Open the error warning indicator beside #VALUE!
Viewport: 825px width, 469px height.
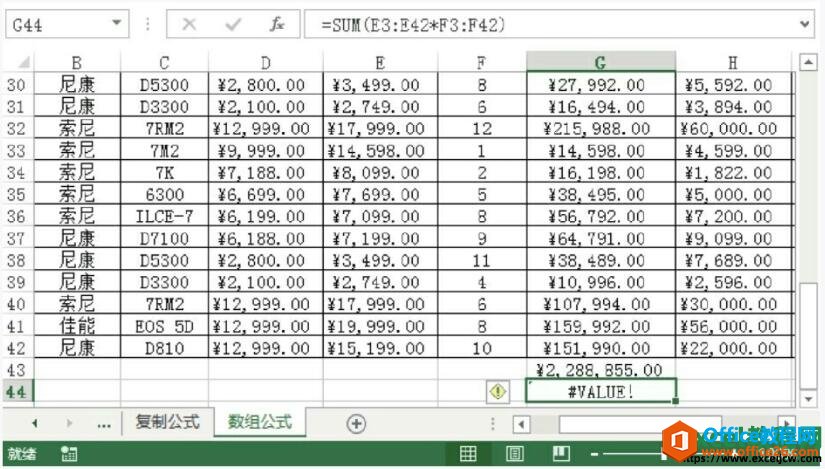pos(498,392)
